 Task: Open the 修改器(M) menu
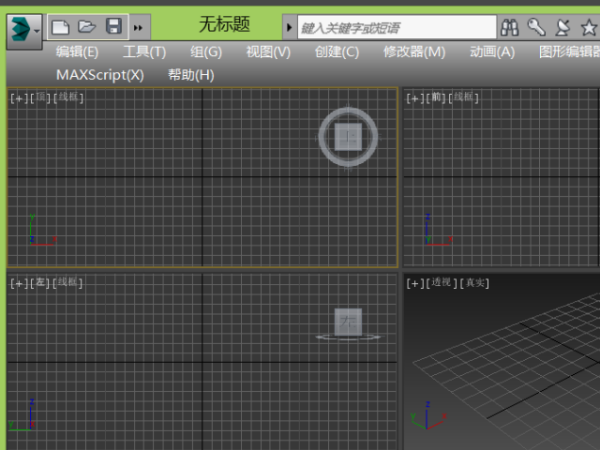[413, 52]
